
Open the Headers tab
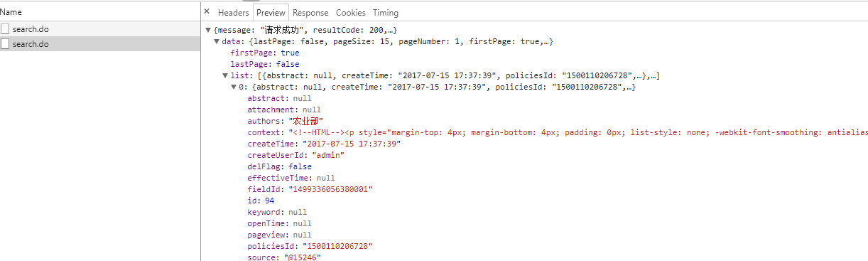(234, 13)
